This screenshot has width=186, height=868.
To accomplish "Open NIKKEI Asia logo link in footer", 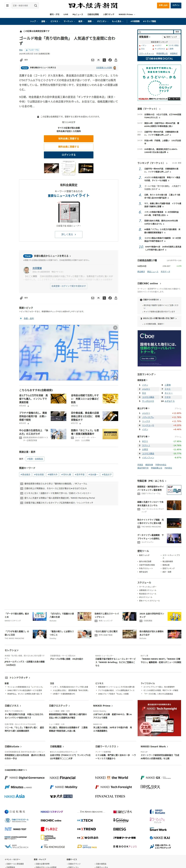I will point(14,796).
